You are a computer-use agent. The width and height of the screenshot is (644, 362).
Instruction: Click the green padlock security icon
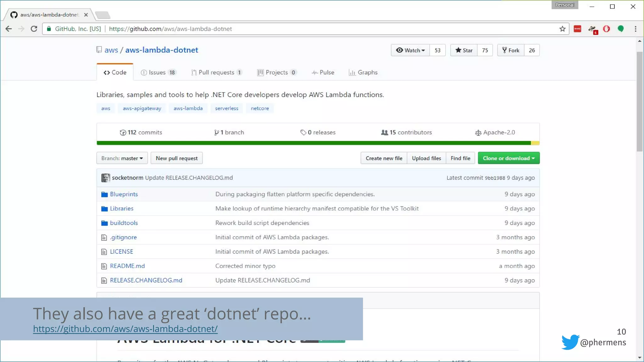(49, 29)
